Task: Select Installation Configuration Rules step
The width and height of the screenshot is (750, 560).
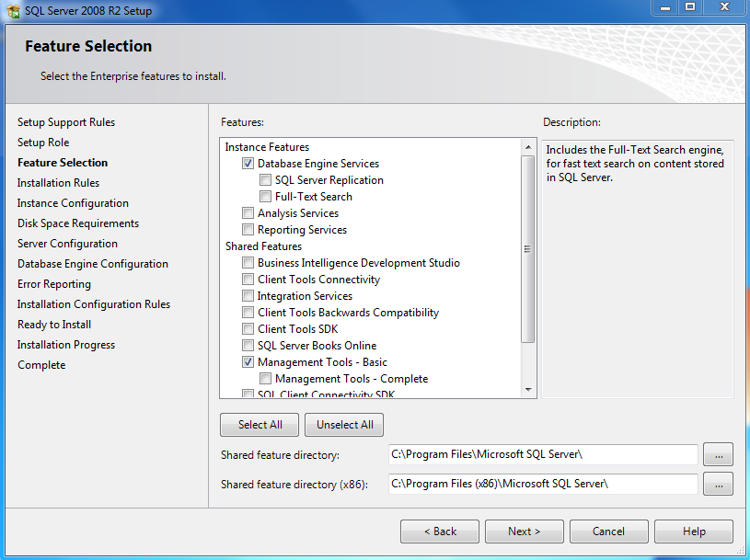Action: coord(94,304)
